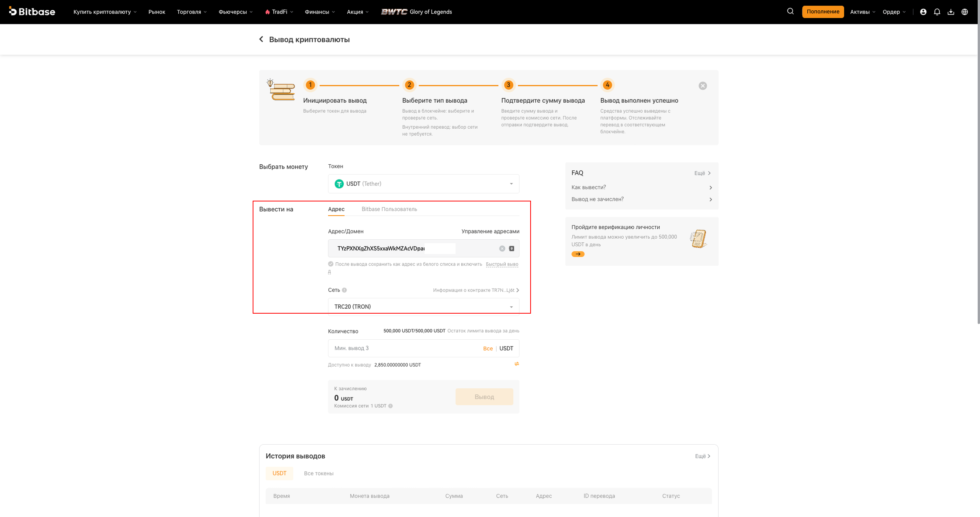Image resolution: width=980 pixels, height=517 pixels.
Task: Open the USDT (Tether) token dropdown
Action: click(424, 184)
